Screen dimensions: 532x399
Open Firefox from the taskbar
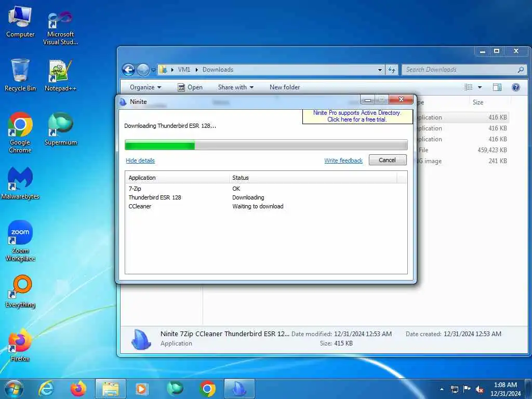tap(78, 389)
